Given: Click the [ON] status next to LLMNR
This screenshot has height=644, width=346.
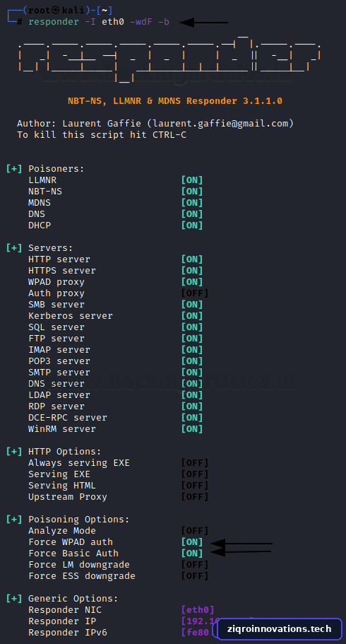Looking at the screenshot, I should [x=192, y=180].
